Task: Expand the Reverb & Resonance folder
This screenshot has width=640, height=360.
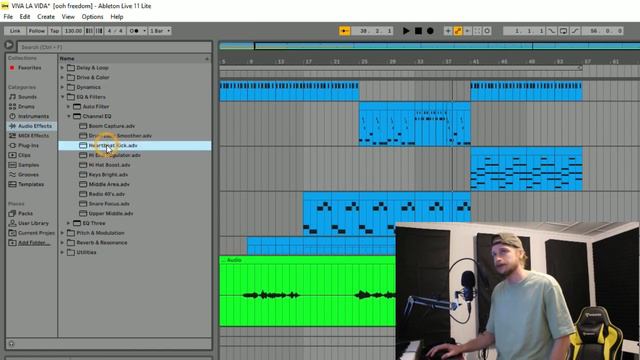Action: pyautogui.click(x=62, y=243)
